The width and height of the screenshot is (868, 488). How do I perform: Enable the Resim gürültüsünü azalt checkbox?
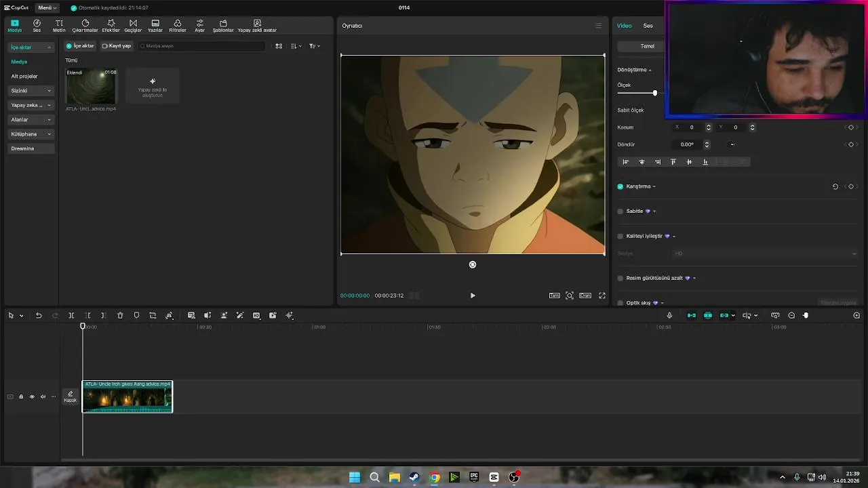click(x=620, y=278)
